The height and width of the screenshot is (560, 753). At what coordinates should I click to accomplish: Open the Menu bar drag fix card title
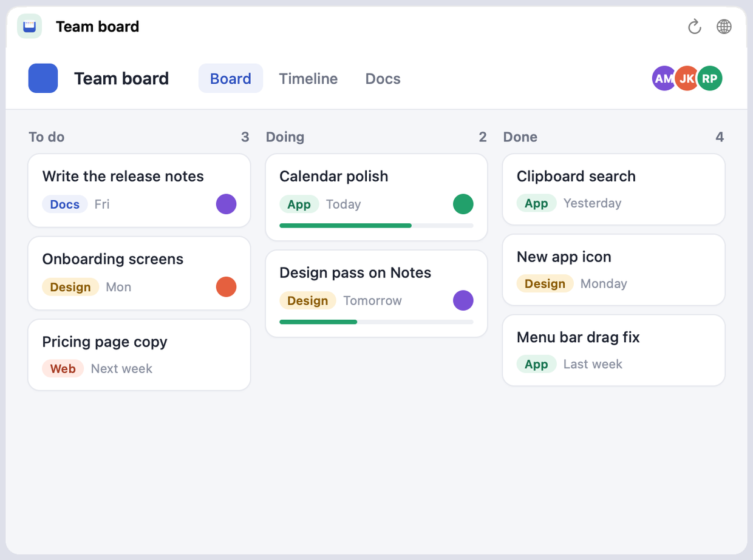(578, 337)
